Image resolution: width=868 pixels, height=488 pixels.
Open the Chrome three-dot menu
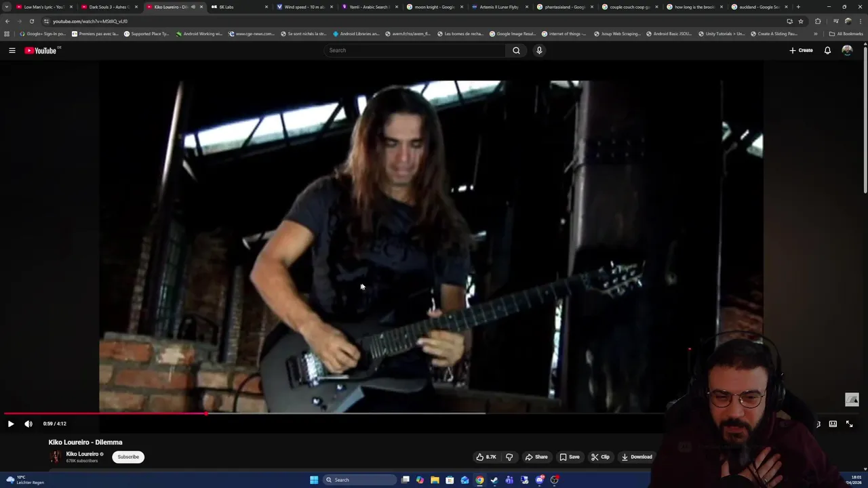click(x=861, y=21)
